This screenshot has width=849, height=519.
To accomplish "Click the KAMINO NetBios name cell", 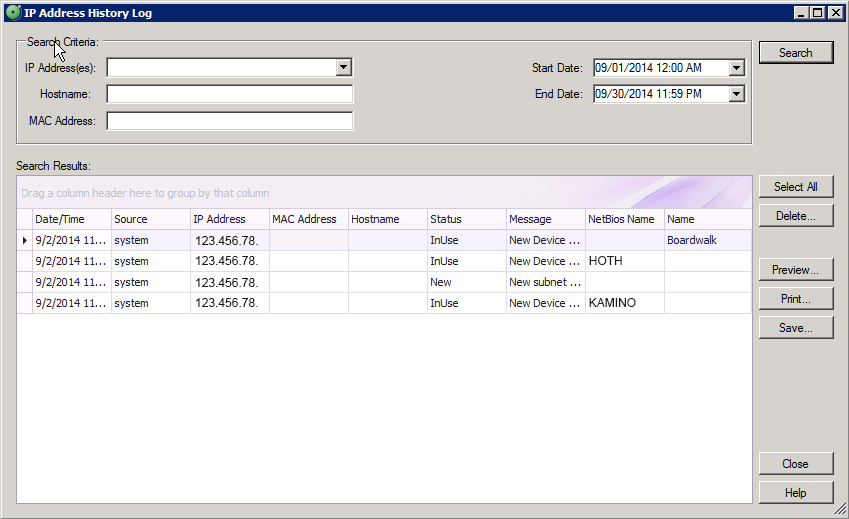I will 625,303.
